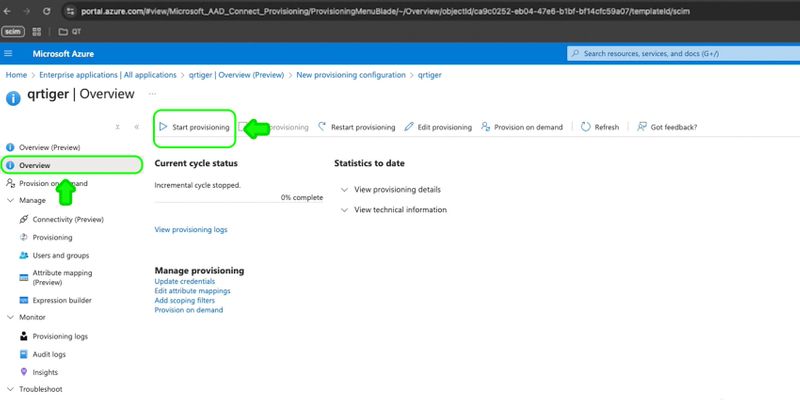Open the ellipsis menu beside qrtiger | Overview title
The width and height of the screenshot is (800, 400).
(x=152, y=94)
